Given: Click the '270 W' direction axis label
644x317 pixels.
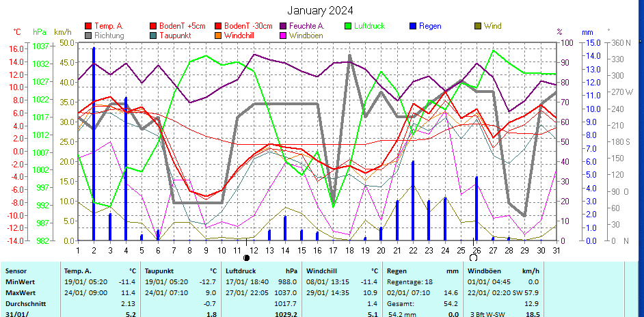Looking at the screenshot, I should coord(623,92).
